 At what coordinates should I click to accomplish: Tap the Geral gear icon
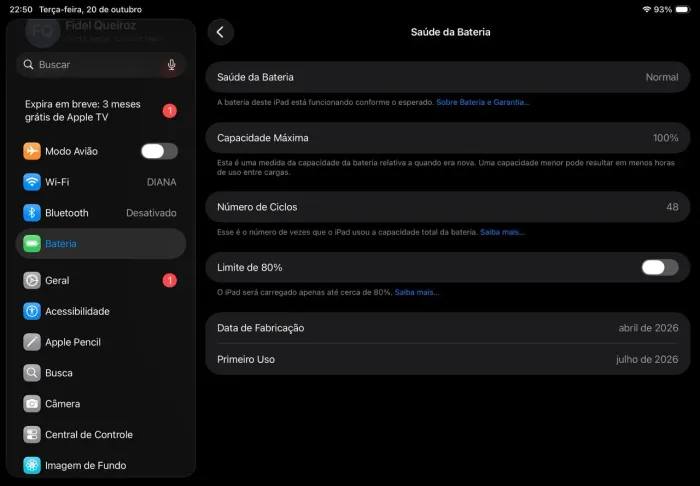32,280
